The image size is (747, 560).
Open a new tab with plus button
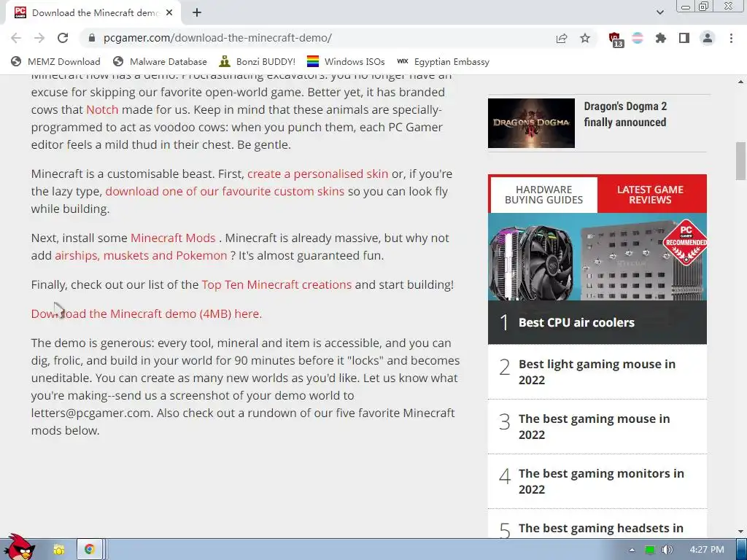197,13
